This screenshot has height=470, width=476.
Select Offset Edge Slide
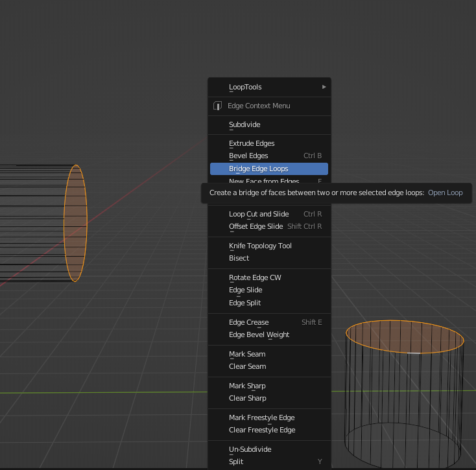coord(269,226)
